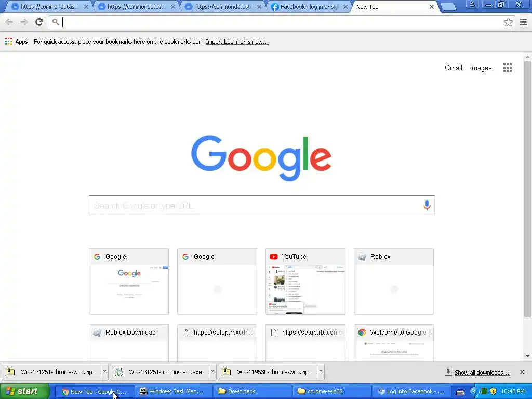The height and width of the screenshot is (399, 532).
Task: Click the Google logo
Action: (261, 157)
